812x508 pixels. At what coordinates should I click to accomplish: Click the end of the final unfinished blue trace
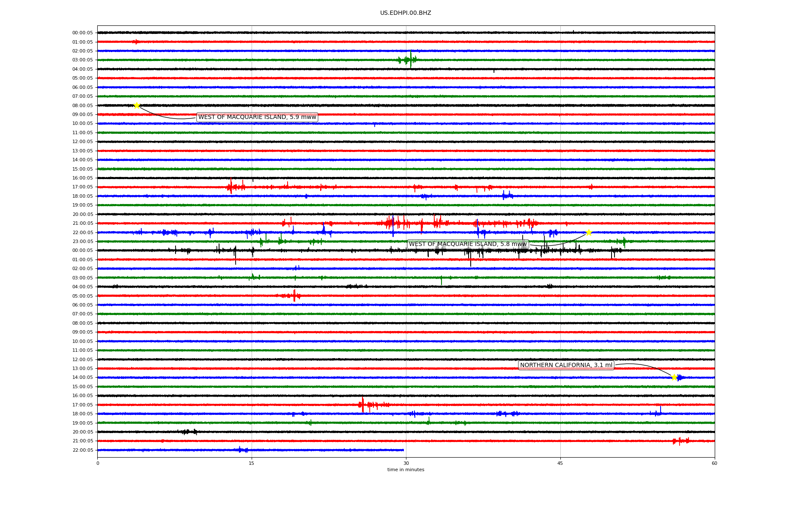403,450
